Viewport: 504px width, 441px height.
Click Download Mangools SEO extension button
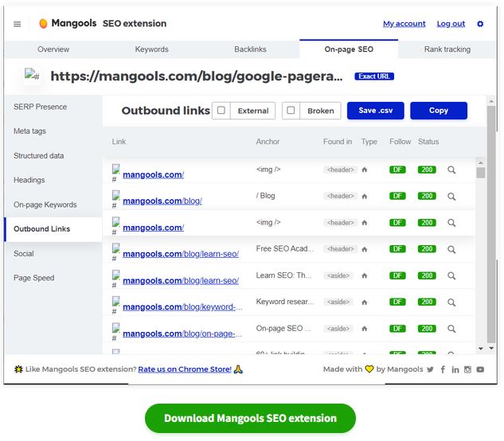click(250, 418)
